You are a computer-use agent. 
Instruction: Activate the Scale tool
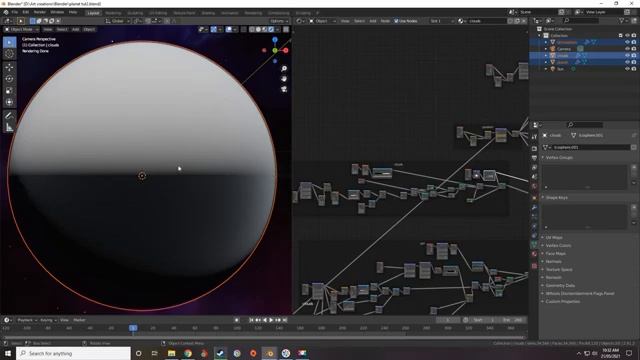point(9,91)
